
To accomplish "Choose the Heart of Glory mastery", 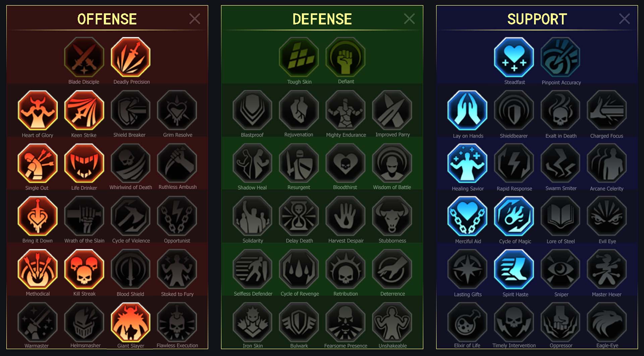I will (x=38, y=110).
